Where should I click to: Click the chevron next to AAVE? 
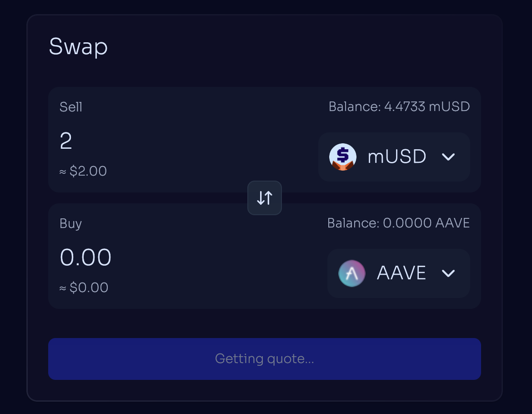point(448,273)
